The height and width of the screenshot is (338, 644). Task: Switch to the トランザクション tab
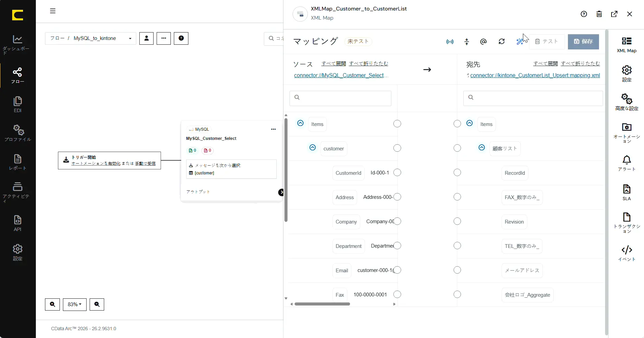627,223
